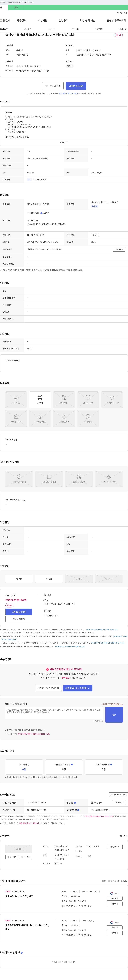Screen dimensions: 128x980
Task: Click 고용24 입사지원 under 접수 마감일
Action: coord(19,612)
